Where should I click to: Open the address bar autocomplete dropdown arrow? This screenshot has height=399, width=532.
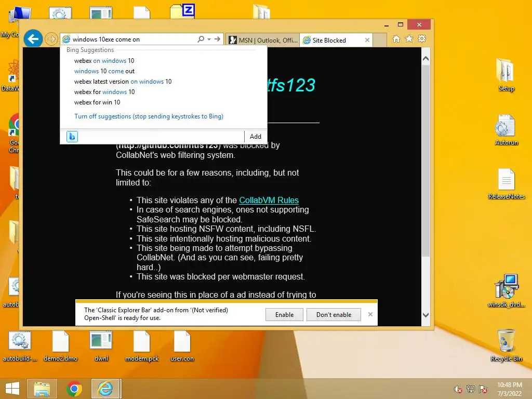coord(209,39)
